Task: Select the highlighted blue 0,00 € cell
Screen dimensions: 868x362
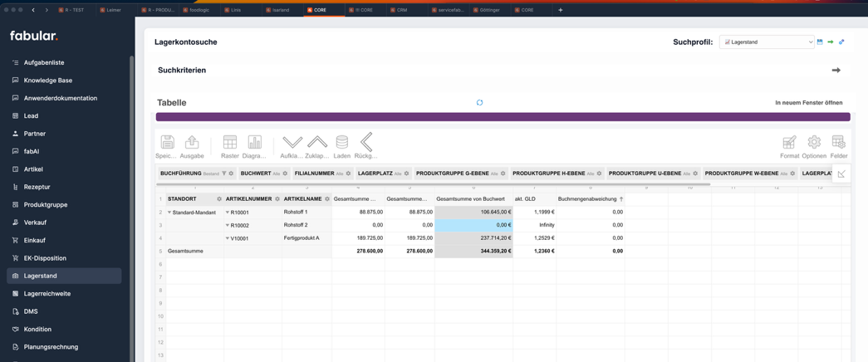Action: (x=473, y=225)
